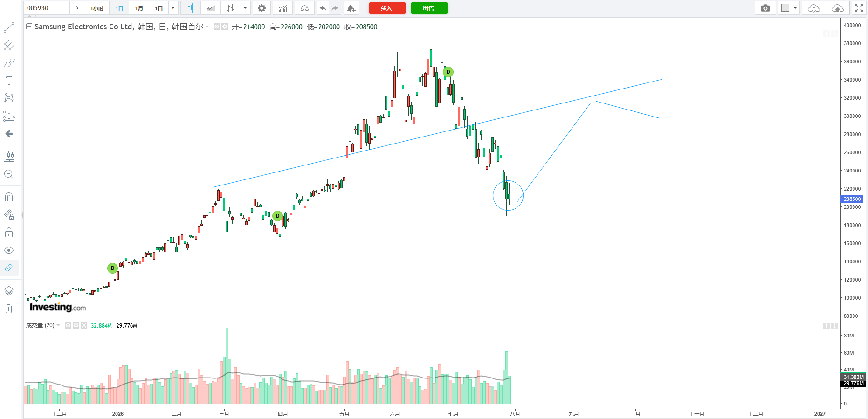The image size is (868, 419).
Task: Toggle the drawing sync link icon
Action: pyautogui.click(x=9, y=268)
